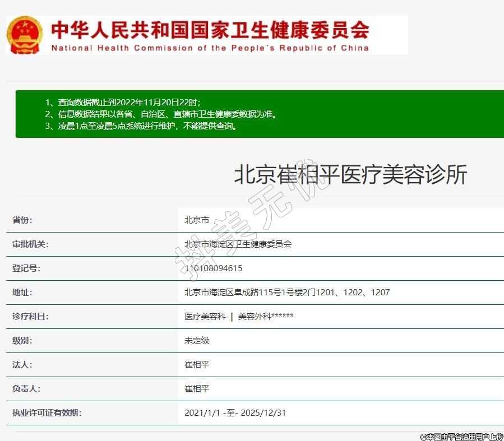Click the Chinese commission title header
Viewport: 504px width, 441px height.
(210, 29)
